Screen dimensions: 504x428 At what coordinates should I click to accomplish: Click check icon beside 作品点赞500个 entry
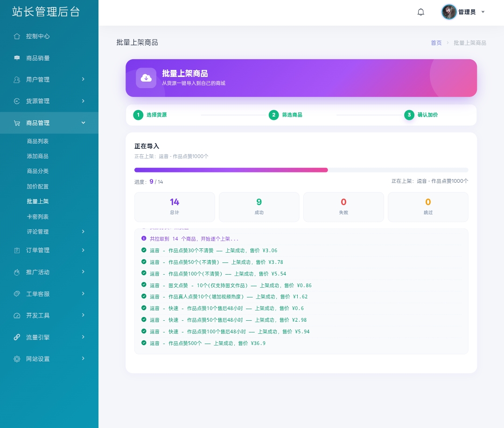(144, 343)
